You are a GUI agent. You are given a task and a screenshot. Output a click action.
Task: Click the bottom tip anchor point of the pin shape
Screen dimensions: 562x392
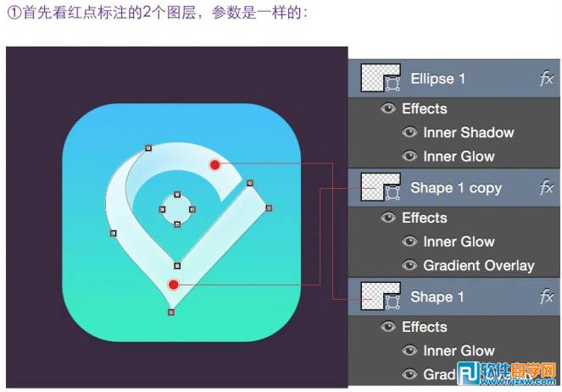[x=171, y=312]
